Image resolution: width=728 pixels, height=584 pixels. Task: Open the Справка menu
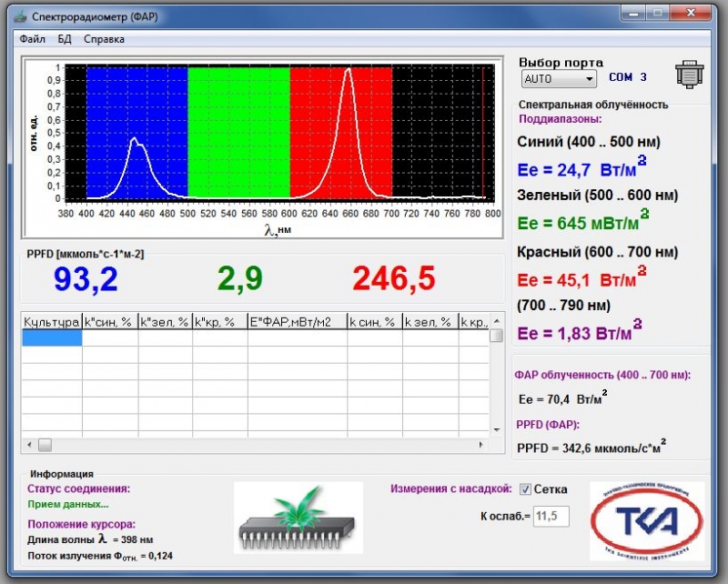(x=104, y=39)
